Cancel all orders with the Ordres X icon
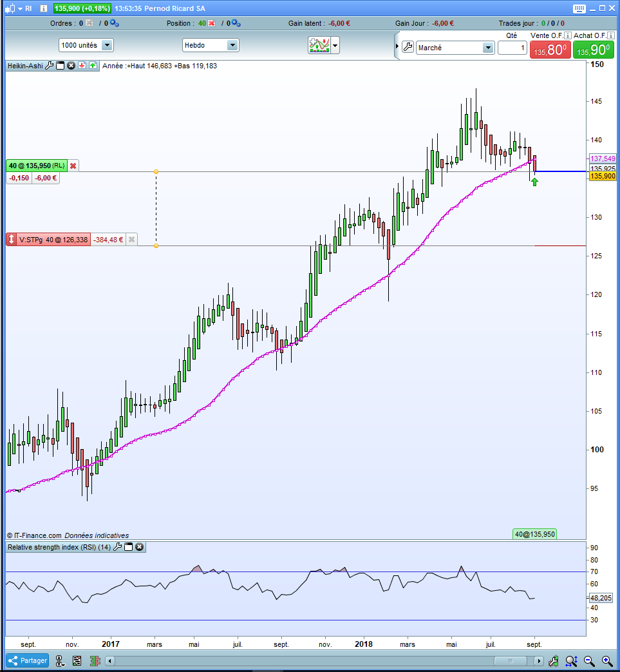 [x=89, y=23]
